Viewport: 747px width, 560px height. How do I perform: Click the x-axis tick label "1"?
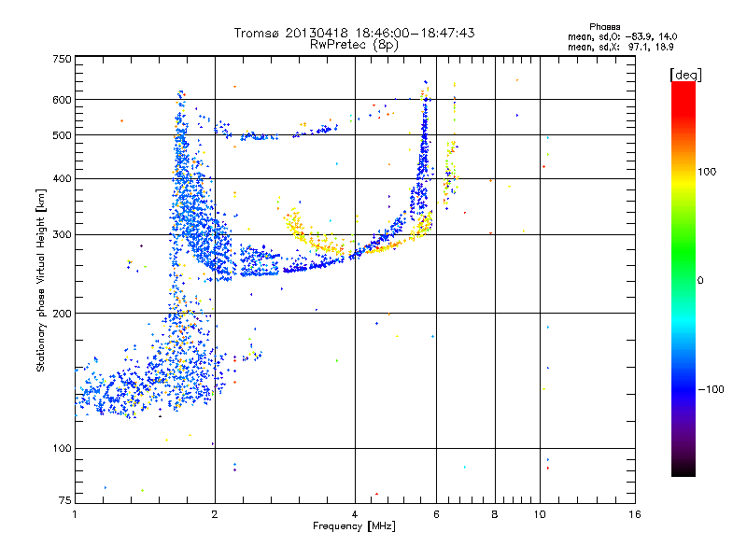tap(75, 514)
